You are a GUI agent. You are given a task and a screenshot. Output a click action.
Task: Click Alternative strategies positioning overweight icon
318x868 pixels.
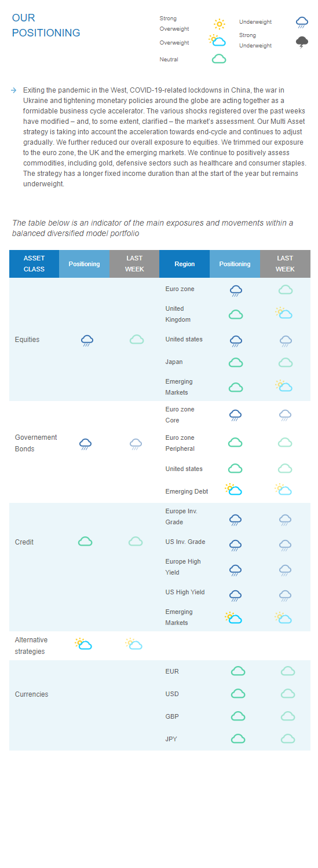click(83, 643)
